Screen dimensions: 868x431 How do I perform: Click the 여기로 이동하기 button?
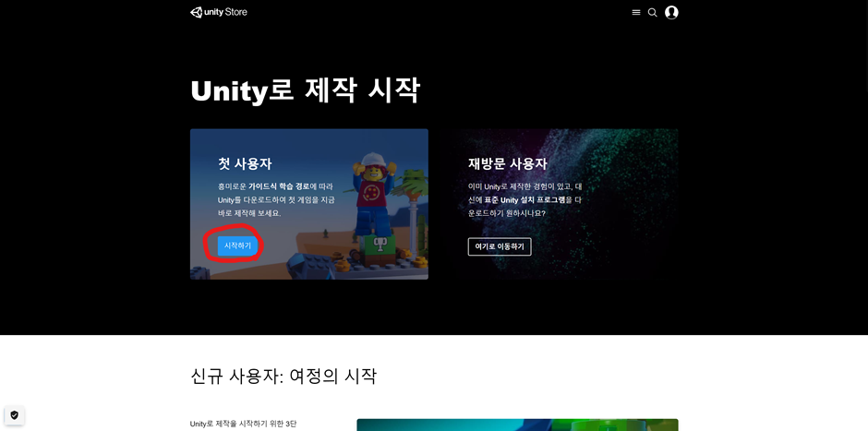coord(500,246)
